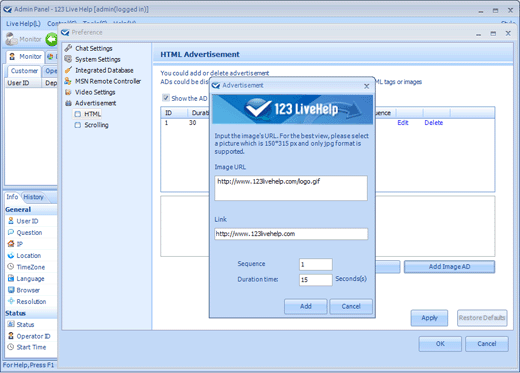
Task: Click the Add button in Advertisement dialog
Action: coord(306,306)
